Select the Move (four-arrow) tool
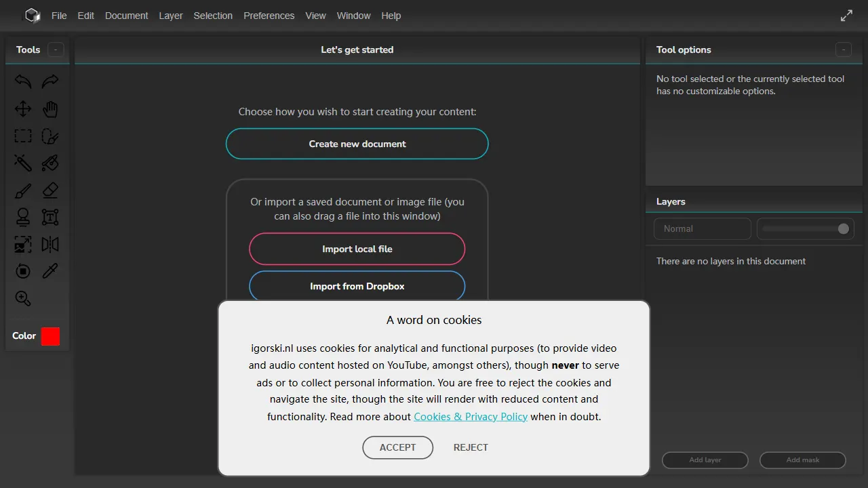The width and height of the screenshot is (868, 488). tap(23, 109)
